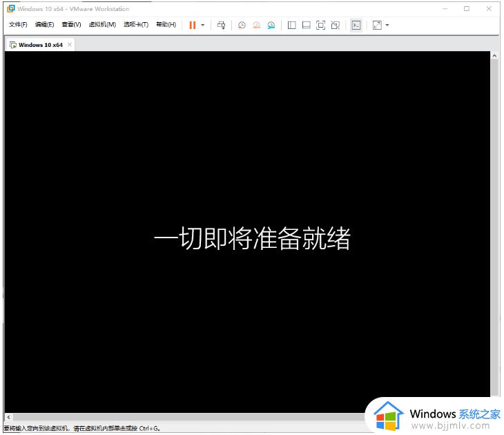Click the status bar hint mentioning Ctrl+G
The height and width of the screenshot is (435, 504).
[82, 428]
